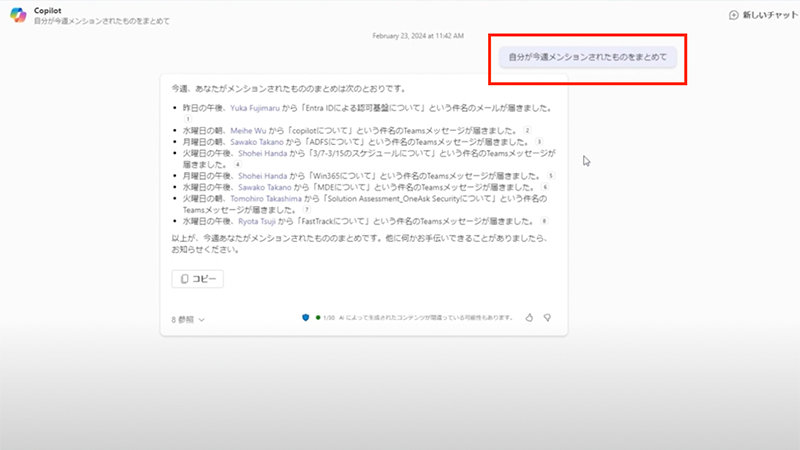Click the Copilot logo icon
Viewport: 800px width, 450px height.
click(18, 13)
